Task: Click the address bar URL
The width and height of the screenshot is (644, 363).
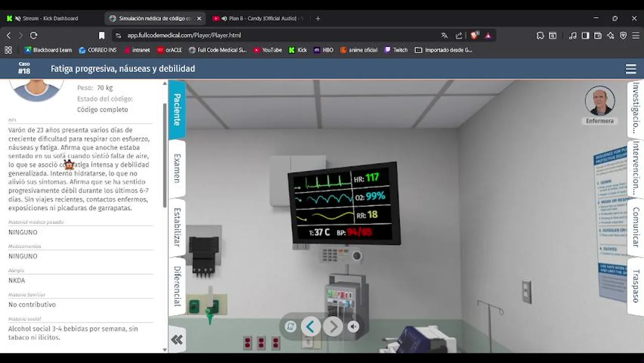Action: [184, 35]
